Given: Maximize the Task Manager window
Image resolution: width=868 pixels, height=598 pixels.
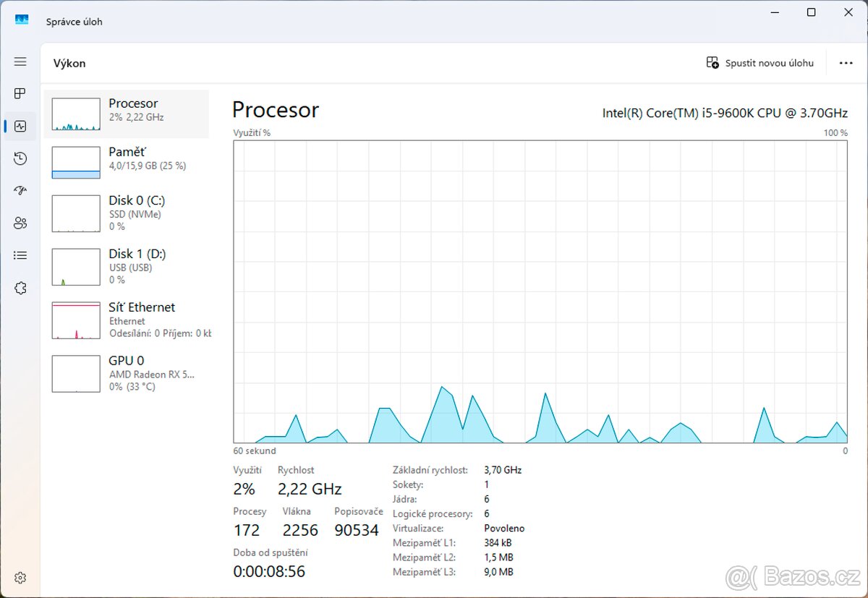Looking at the screenshot, I should [x=811, y=12].
